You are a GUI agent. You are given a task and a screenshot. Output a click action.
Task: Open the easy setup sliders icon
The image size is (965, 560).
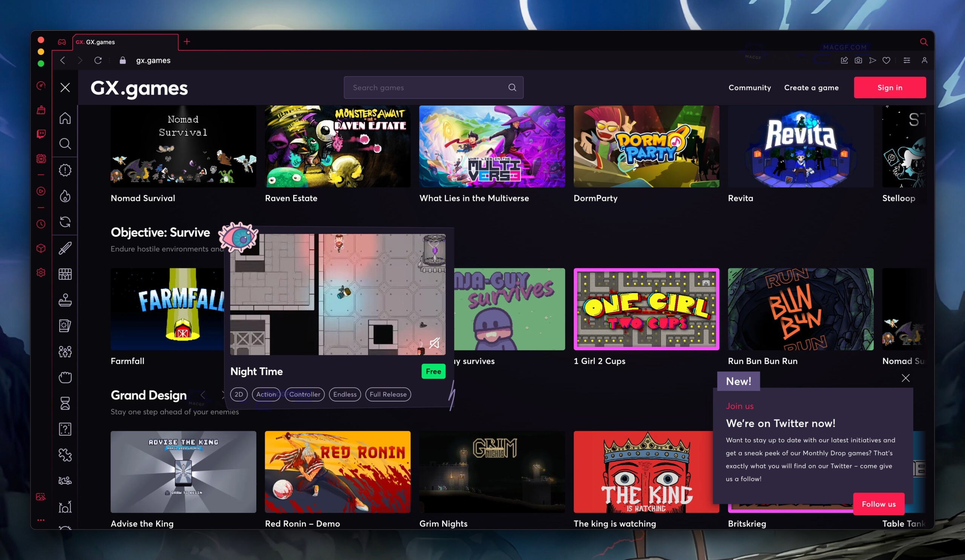tap(907, 60)
